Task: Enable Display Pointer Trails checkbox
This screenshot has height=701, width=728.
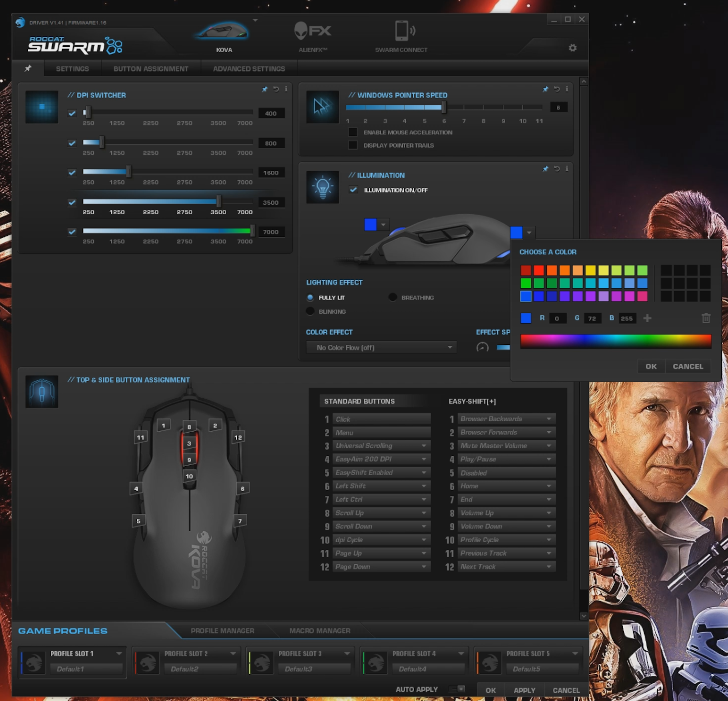Action: click(353, 145)
